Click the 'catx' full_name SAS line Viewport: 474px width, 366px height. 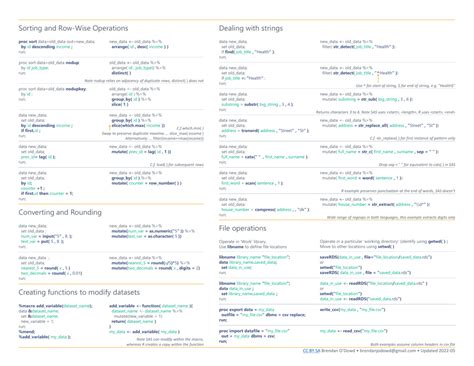[264, 157]
